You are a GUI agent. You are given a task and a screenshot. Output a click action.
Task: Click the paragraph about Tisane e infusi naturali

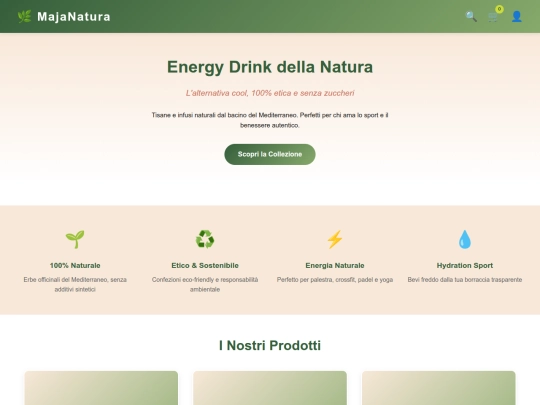coord(270,120)
